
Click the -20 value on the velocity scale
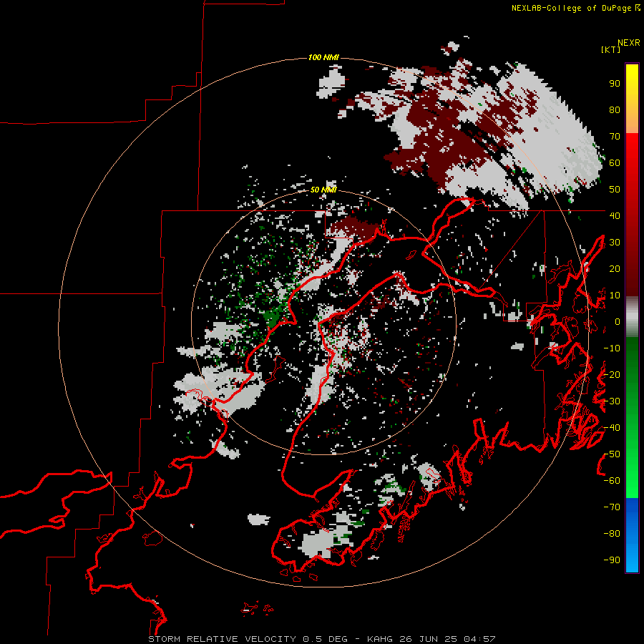click(x=612, y=374)
